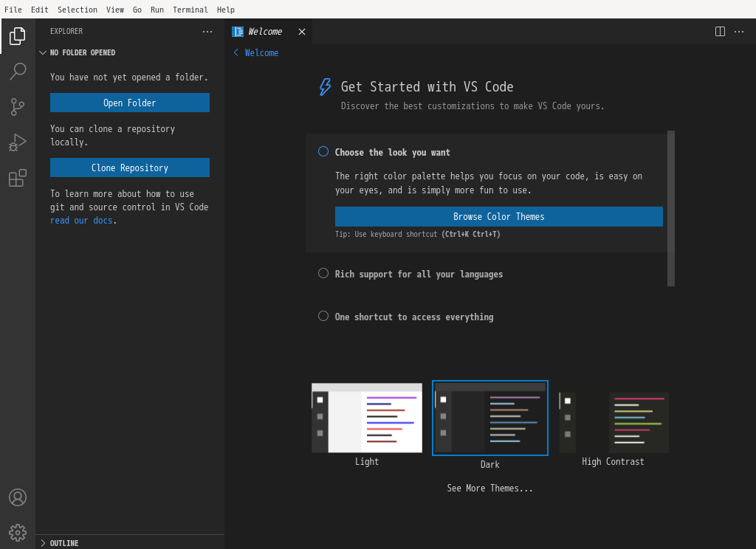Open the Source Control view
The width and height of the screenshot is (756, 549).
[18, 107]
